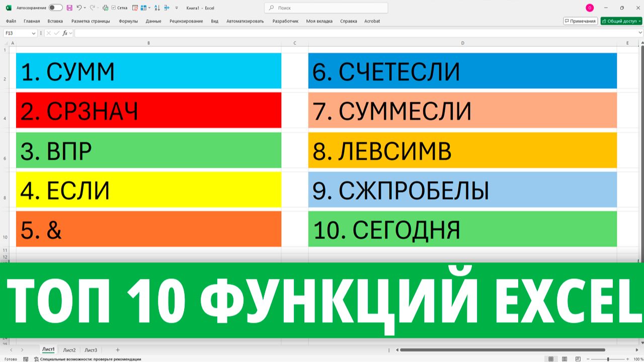The image size is (644, 362).
Task: Click the red table icon next to Сетка
Action: pos(135,8)
